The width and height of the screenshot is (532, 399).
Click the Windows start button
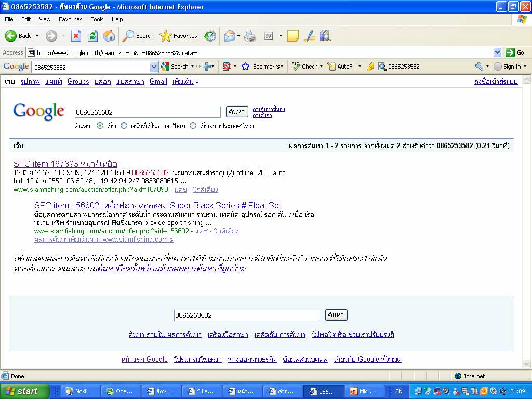(x=24, y=391)
